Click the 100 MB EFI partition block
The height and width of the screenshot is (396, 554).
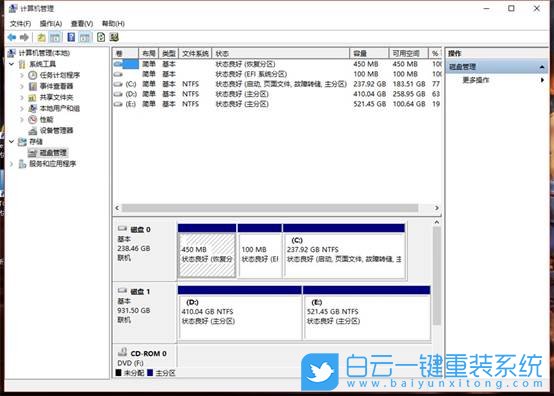pos(260,251)
